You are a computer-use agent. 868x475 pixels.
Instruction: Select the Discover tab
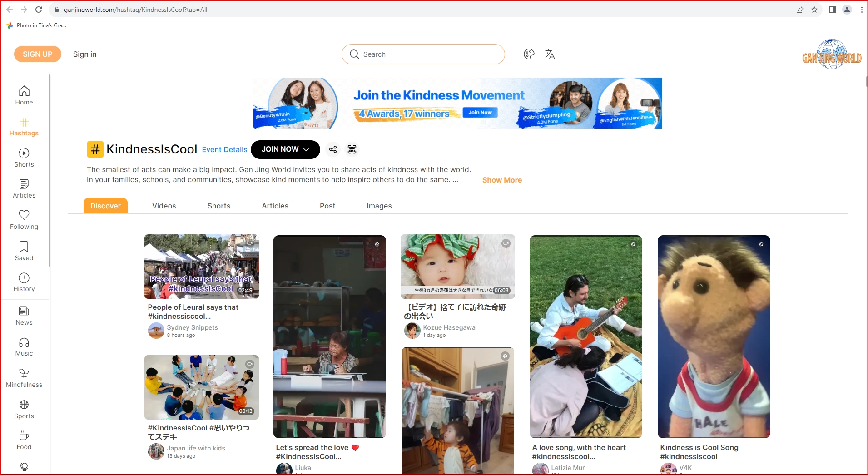[105, 206]
